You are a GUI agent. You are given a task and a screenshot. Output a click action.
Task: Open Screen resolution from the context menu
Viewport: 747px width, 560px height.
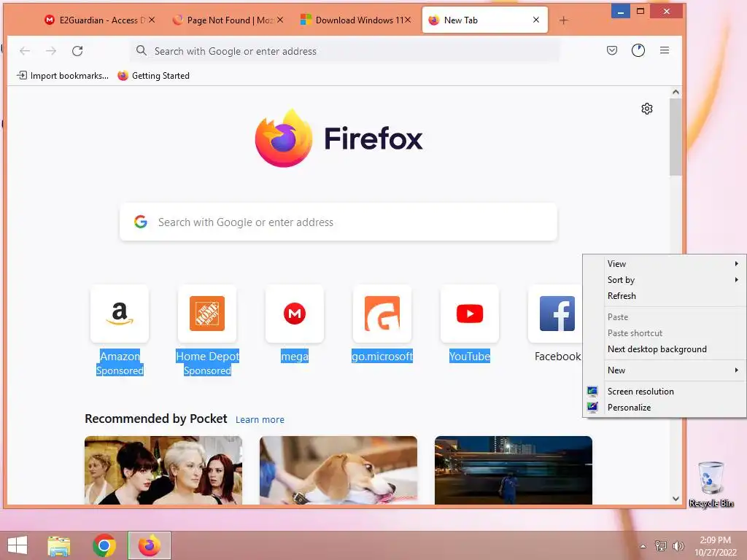click(x=665, y=392)
